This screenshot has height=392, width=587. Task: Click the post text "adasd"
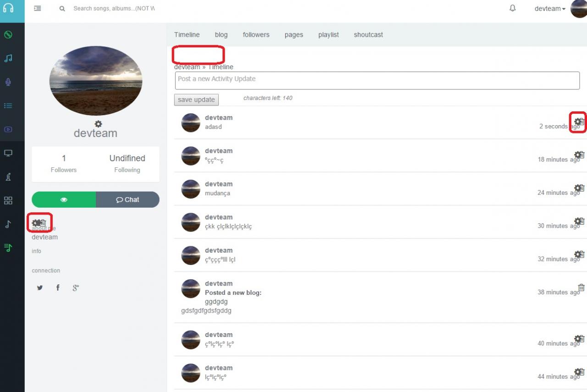[213, 127]
